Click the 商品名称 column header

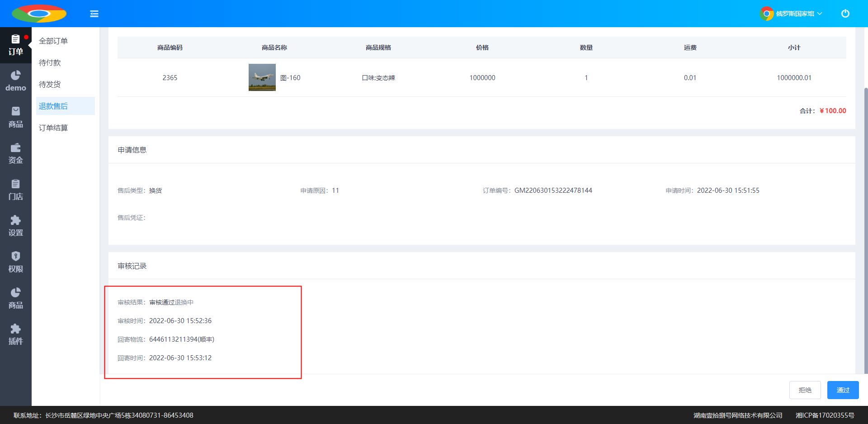pos(274,48)
